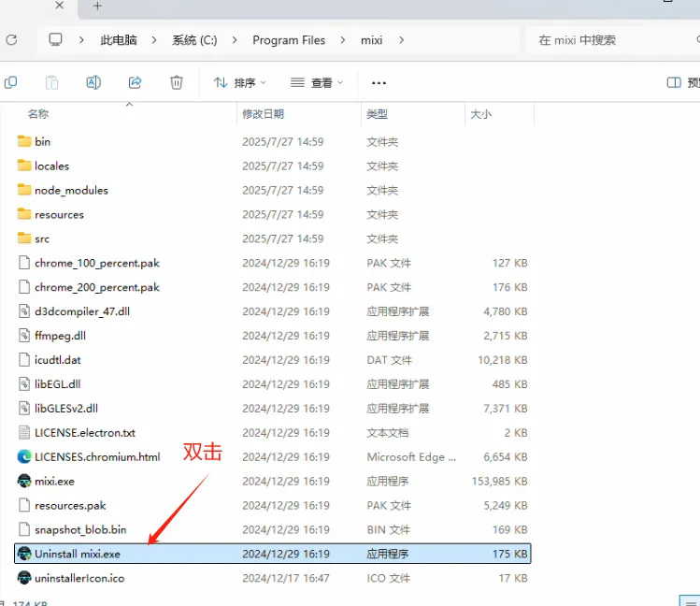Sort by 类型 column header
Image resolution: width=700 pixels, height=606 pixels.
377,114
